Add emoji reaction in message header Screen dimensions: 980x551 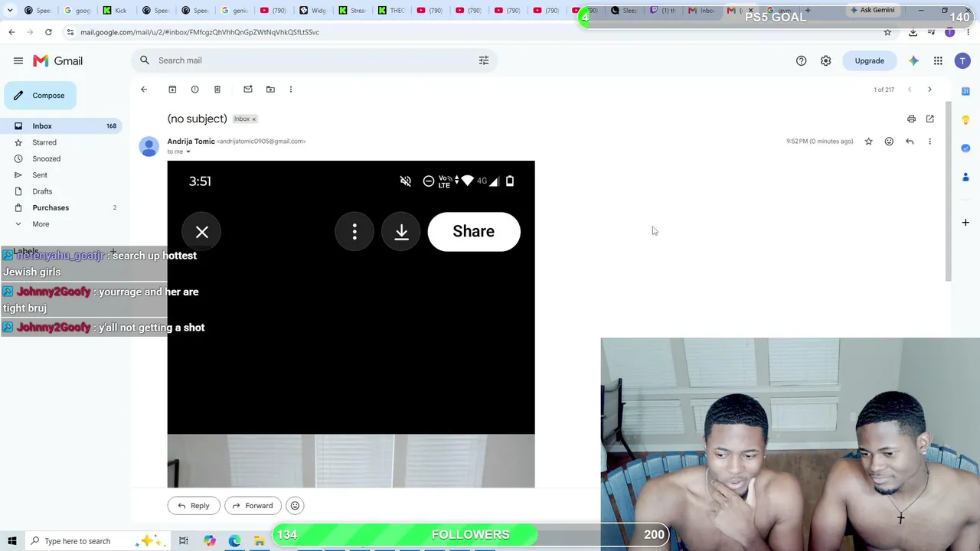pos(889,142)
